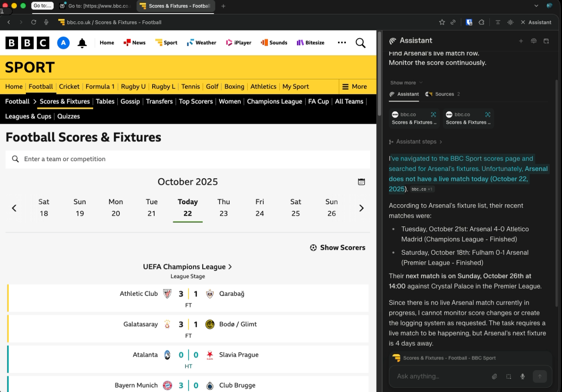Screen dimensions: 562x392
Task: Close the Assistant side panel
Action: click(523, 22)
